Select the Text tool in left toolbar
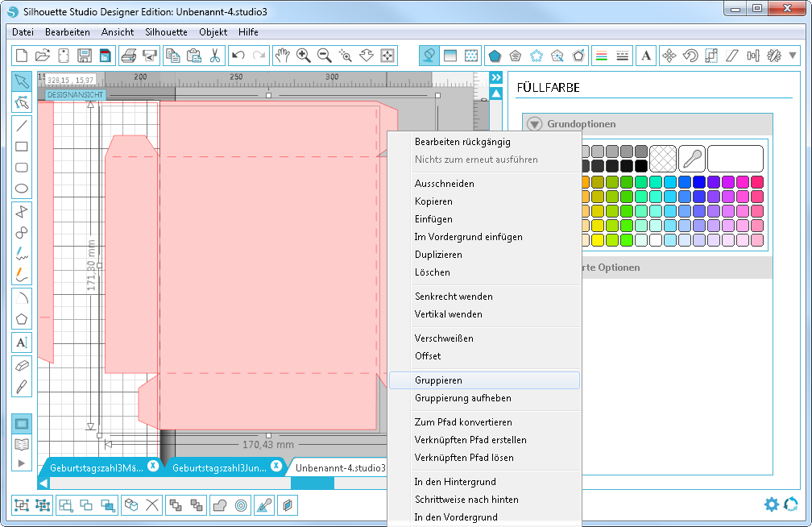The image size is (812, 527). [22, 342]
